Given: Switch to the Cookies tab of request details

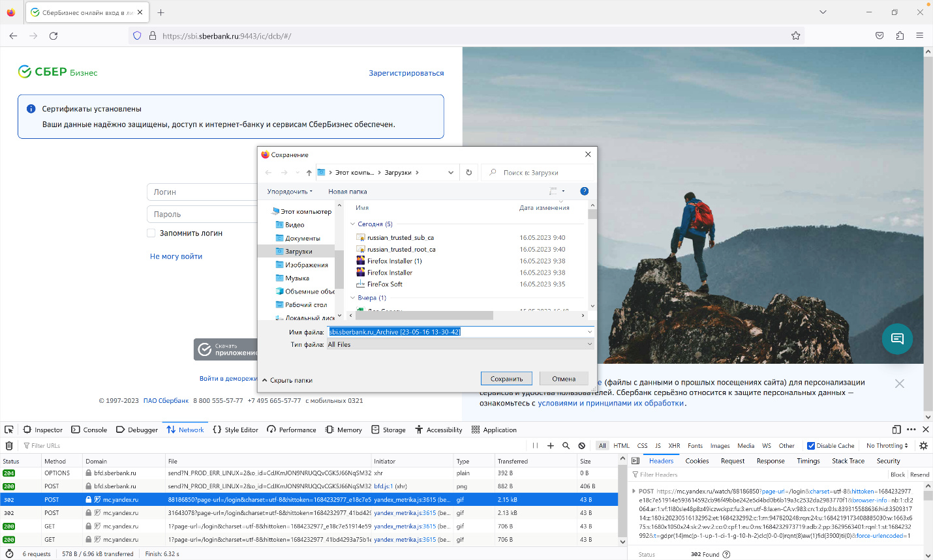Looking at the screenshot, I should click(x=697, y=461).
